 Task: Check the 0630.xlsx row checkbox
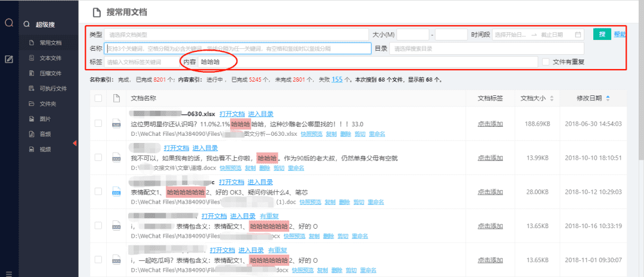pos(98,123)
